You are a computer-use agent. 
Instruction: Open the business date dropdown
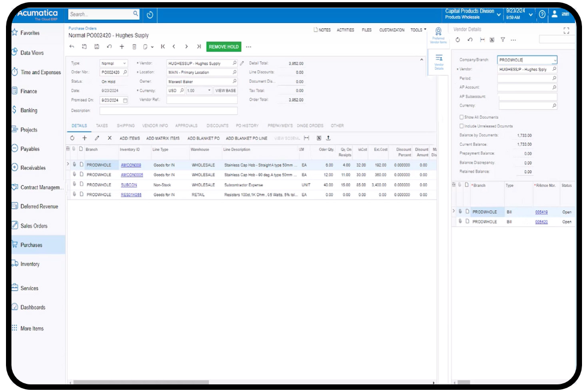pos(531,15)
